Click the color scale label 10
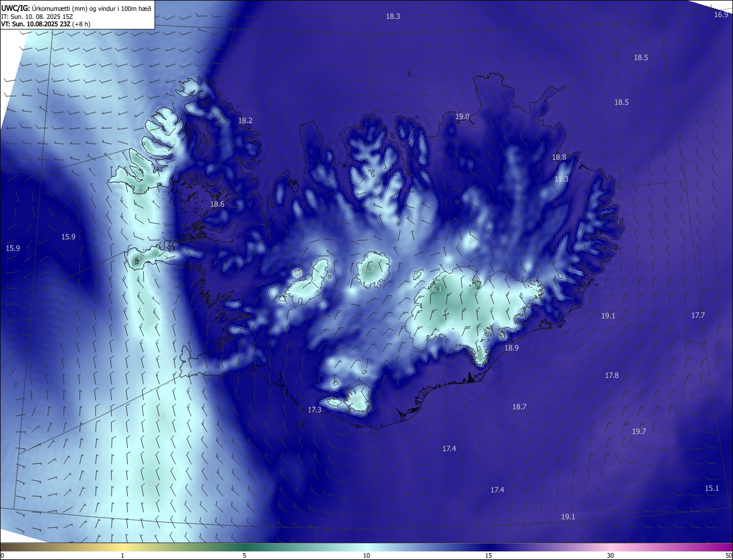 click(366, 556)
